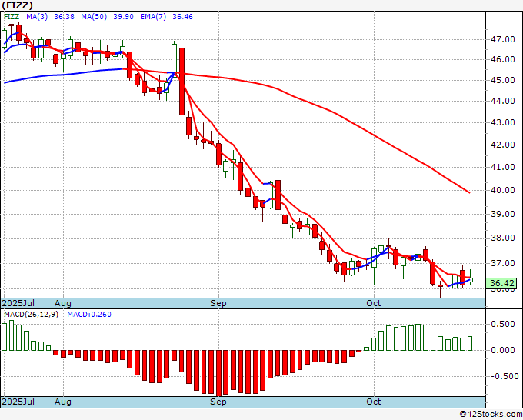Click the EMA(7) value 36.46
523x420 pixels.
click(182, 17)
